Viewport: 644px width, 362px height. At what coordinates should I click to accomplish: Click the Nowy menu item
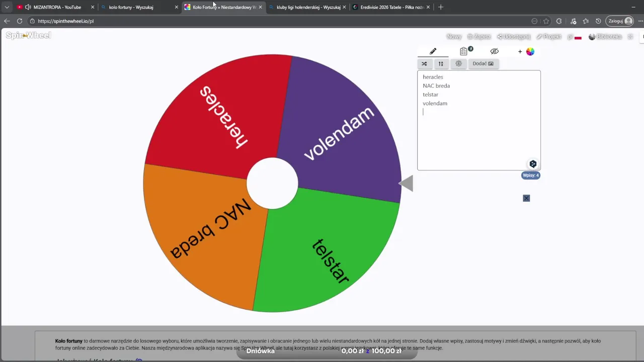click(454, 37)
